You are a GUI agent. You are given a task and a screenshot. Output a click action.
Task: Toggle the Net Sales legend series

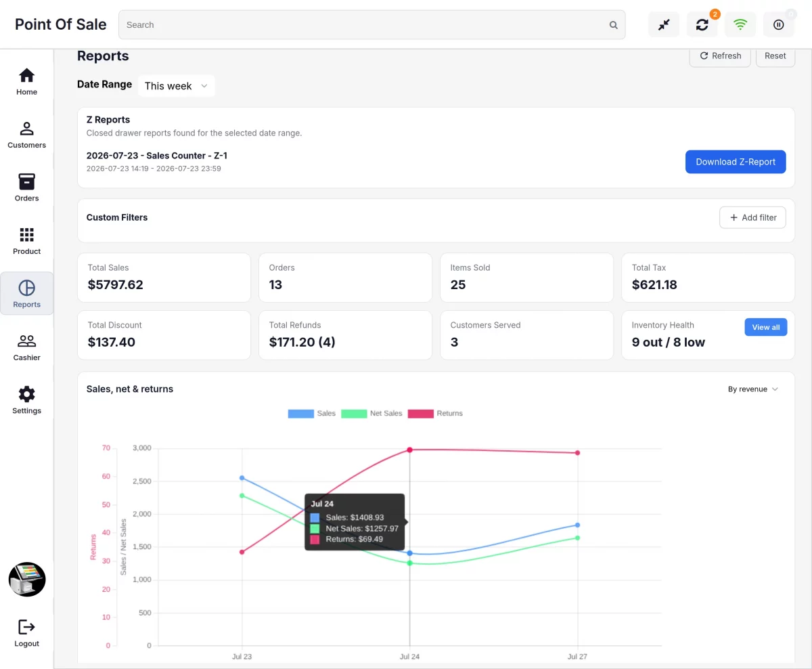[371, 413]
